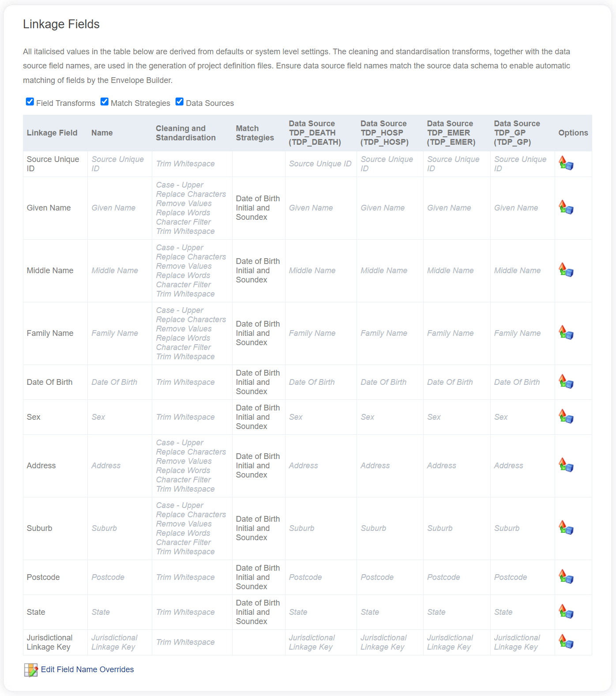Image resolution: width=616 pixels, height=696 pixels.
Task: Open Edit Field Name Overrides link
Action: 87,670
